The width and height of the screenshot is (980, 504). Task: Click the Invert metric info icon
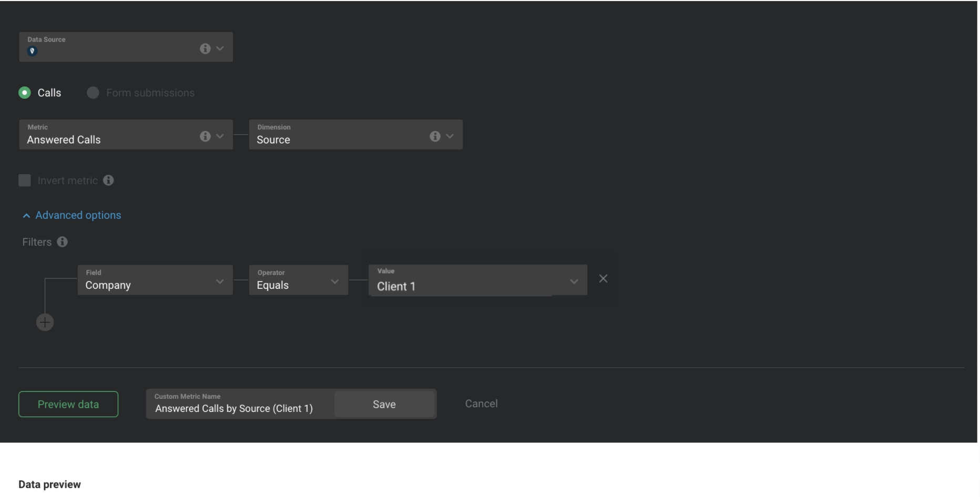click(109, 180)
